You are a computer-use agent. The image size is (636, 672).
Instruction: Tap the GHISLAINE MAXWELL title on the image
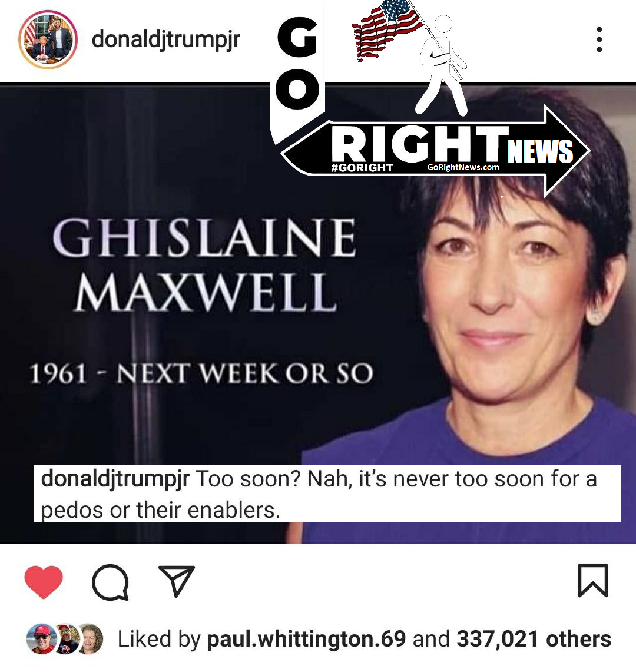[x=204, y=264]
